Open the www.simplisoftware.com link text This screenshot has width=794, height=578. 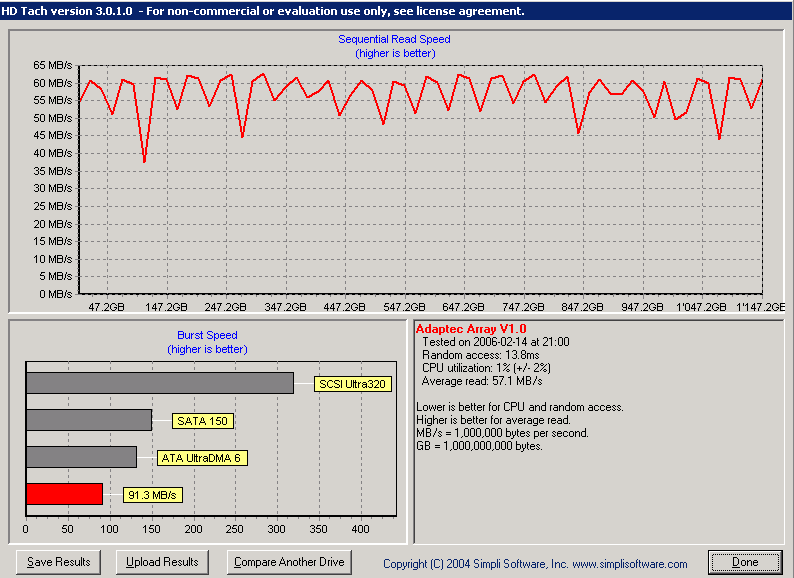pos(629,564)
